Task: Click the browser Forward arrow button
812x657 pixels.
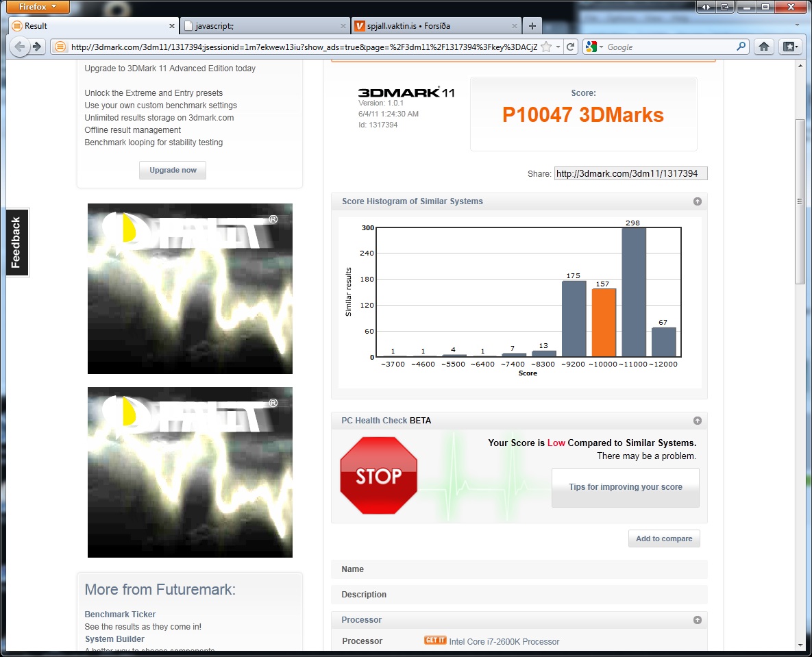Action: click(38, 47)
